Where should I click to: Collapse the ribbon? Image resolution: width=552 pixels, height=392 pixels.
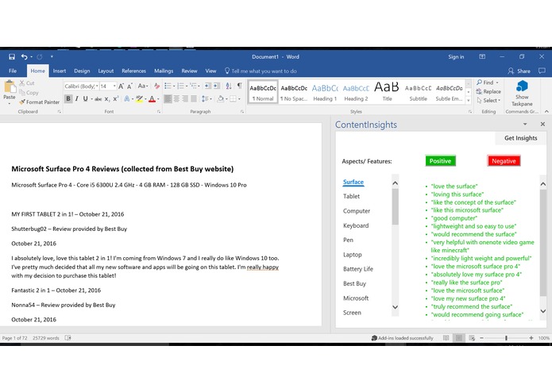546,111
